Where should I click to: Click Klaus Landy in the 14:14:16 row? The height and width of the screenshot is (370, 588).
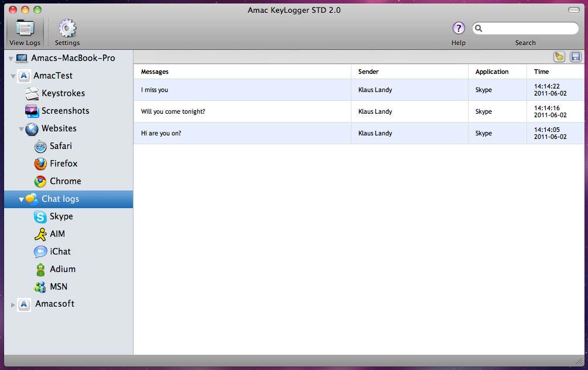[x=375, y=111]
